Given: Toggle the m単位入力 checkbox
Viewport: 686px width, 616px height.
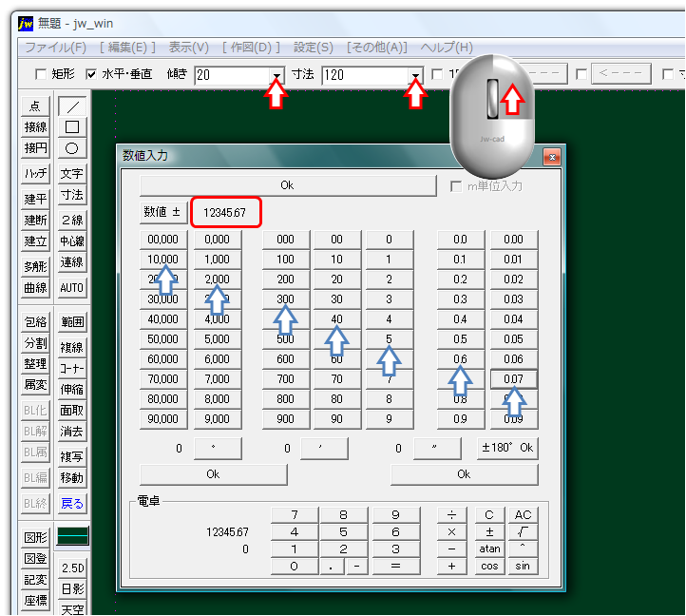Looking at the screenshot, I should click(456, 186).
